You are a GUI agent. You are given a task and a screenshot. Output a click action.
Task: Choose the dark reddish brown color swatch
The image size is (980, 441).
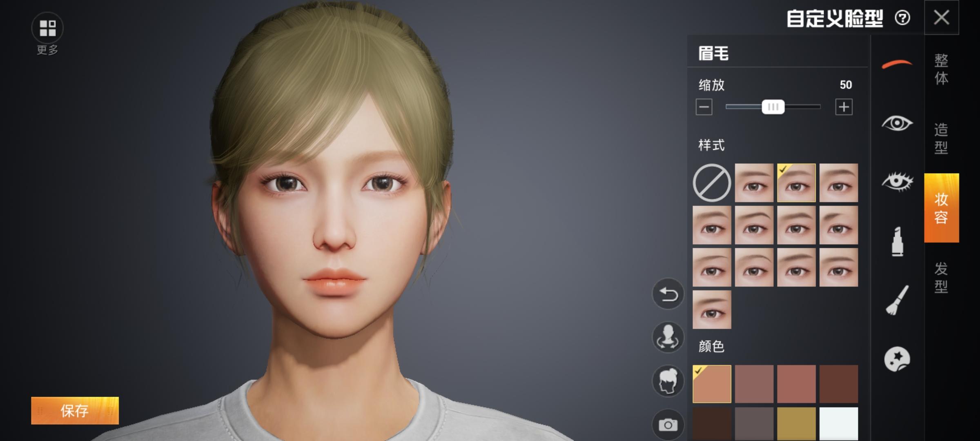pyautogui.click(x=839, y=384)
